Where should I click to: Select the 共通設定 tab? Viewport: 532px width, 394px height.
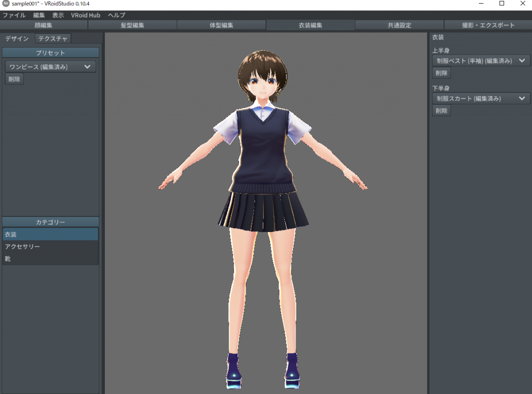[399, 25]
